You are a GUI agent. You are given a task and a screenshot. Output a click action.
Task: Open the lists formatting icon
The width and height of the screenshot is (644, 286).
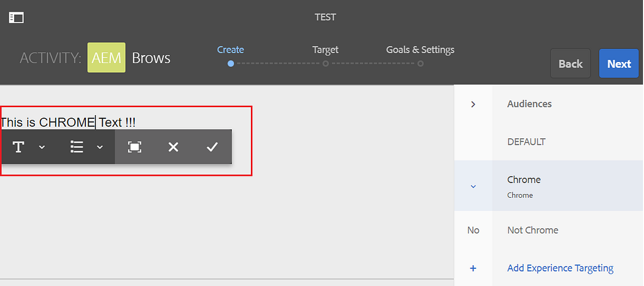[77, 147]
